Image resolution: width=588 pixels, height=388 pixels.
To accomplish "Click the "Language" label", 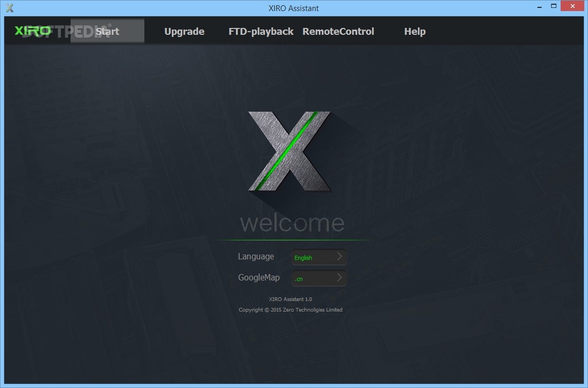I will coord(256,257).
